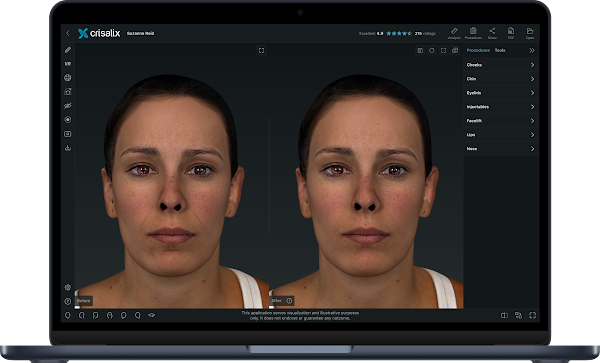Toggle the eye icon in bottom toolbar
600x363 pixels.
tap(152, 315)
